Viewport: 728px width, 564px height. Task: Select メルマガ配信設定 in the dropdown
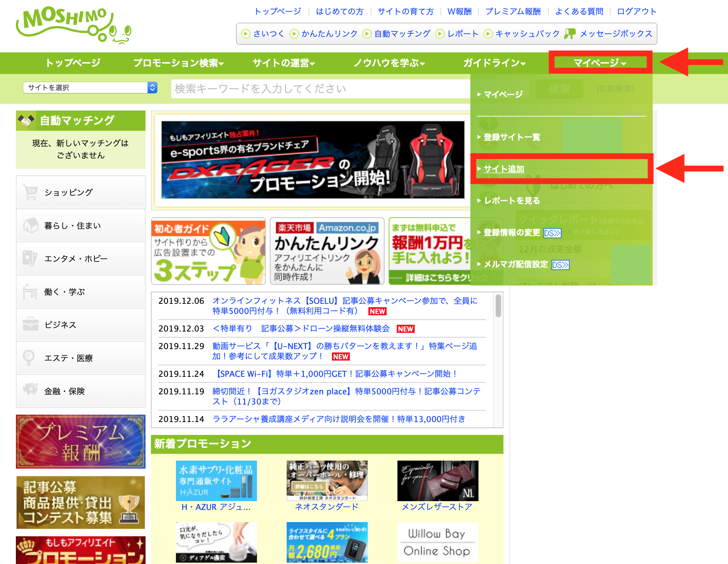point(516,265)
